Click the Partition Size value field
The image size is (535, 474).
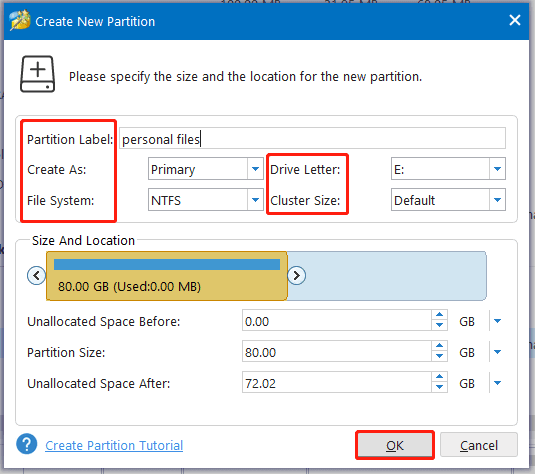click(x=336, y=351)
